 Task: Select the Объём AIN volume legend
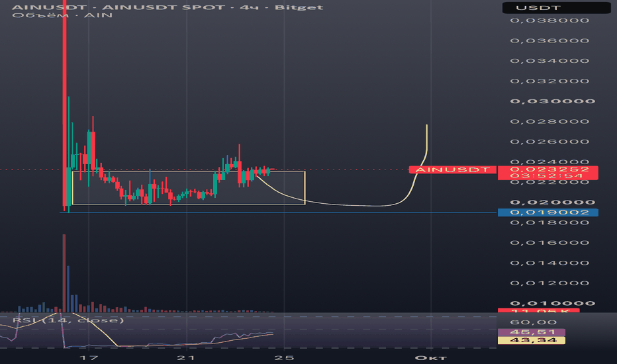pyautogui.click(x=63, y=15)
